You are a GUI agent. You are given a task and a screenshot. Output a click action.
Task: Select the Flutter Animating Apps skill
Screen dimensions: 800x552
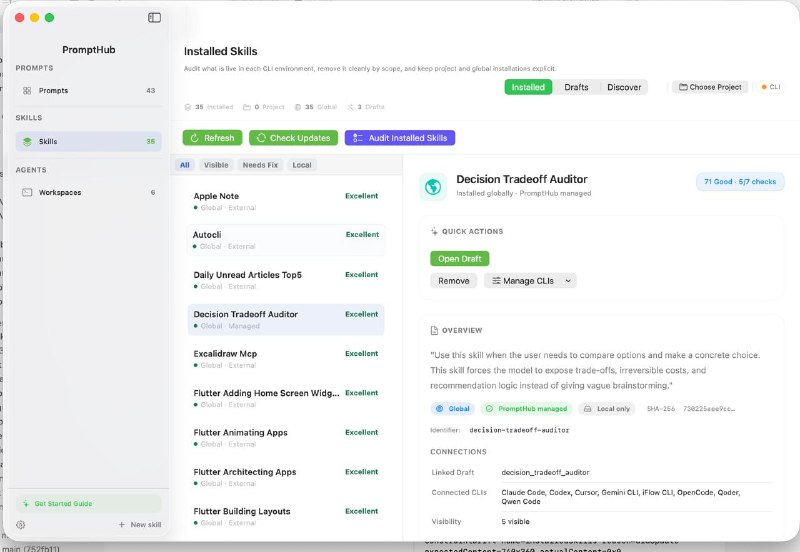[x=286, y=438]
